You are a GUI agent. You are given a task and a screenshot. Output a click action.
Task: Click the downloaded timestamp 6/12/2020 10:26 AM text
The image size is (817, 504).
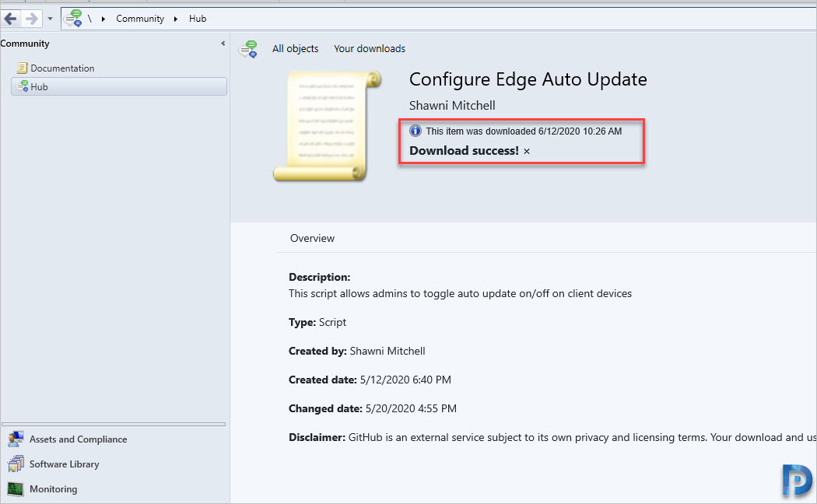click(580, 131)
